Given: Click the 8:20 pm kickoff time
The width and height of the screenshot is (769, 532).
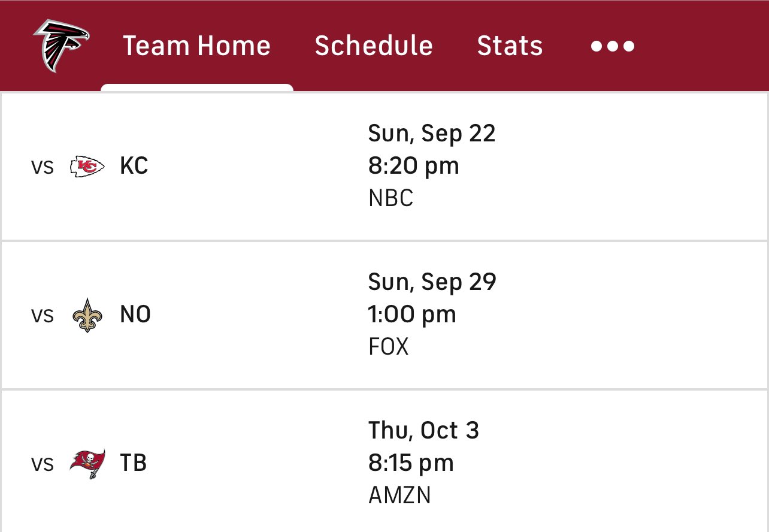Looking at the screenshot, I should tap(413, 166).
